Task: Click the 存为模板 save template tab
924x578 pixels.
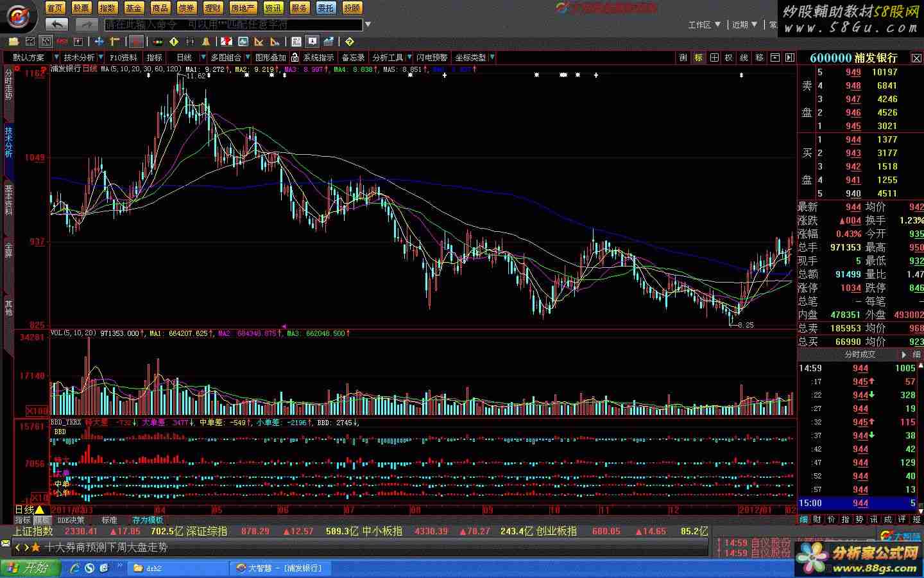Action: [x=148, y=520]
